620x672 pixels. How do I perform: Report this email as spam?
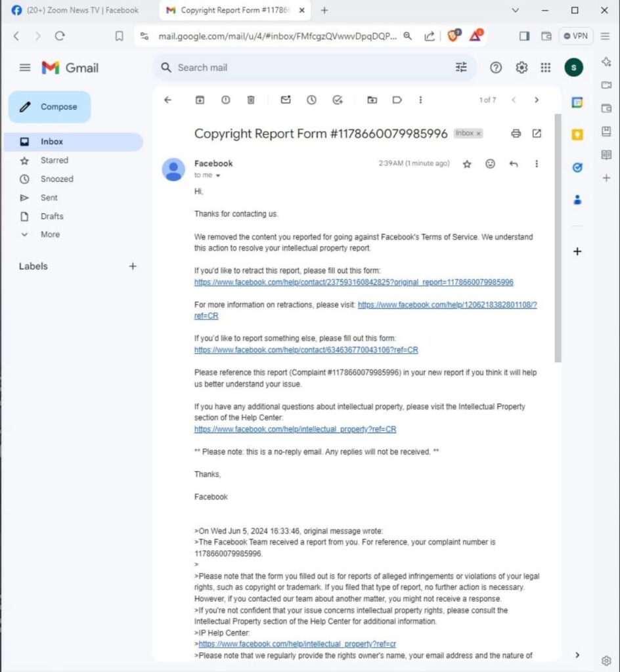coord(225,100)
